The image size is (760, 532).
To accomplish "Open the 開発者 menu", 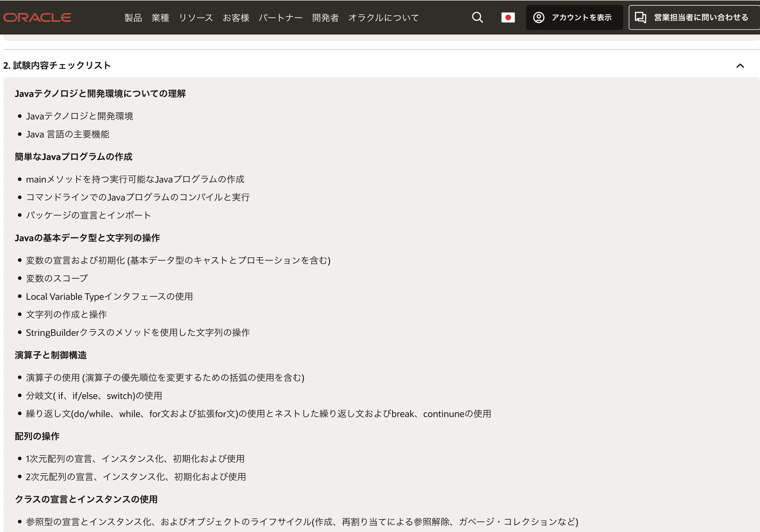I will pyautogui.click(x=325, y=18).
